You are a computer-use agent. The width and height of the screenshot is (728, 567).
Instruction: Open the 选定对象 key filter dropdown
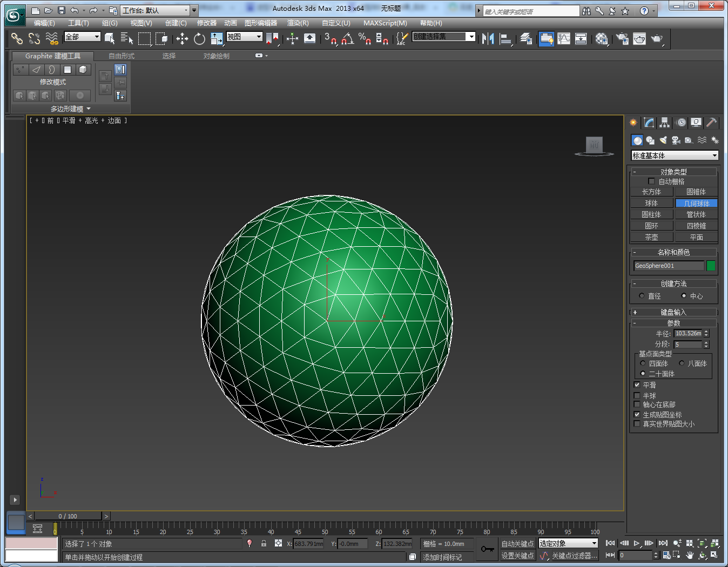[x=568, y=543]
